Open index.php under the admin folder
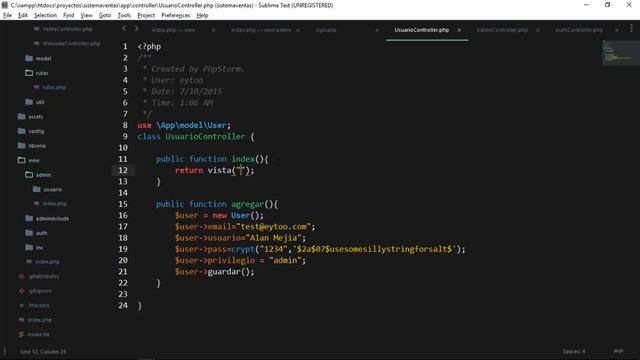 click(54, 204)
